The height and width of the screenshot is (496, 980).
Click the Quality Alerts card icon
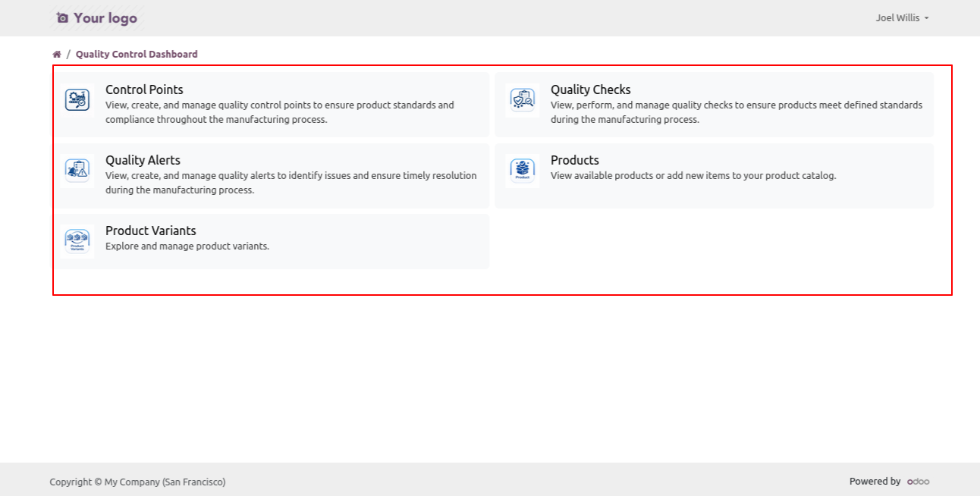coord(77,171)
